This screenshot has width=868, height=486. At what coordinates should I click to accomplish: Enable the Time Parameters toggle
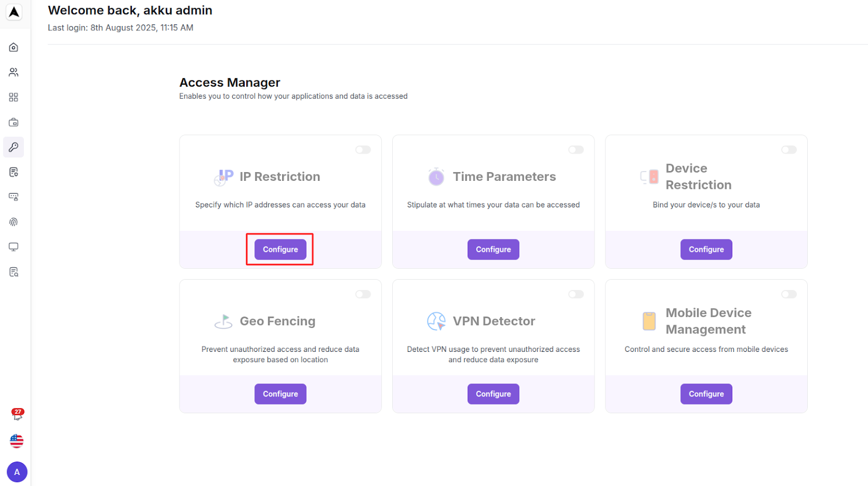[x=576, y=150]
